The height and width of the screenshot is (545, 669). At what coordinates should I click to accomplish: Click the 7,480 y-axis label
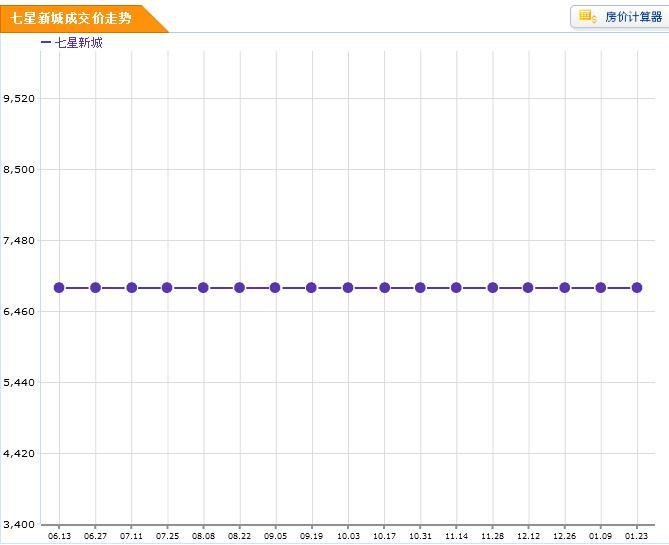point(19,241)
